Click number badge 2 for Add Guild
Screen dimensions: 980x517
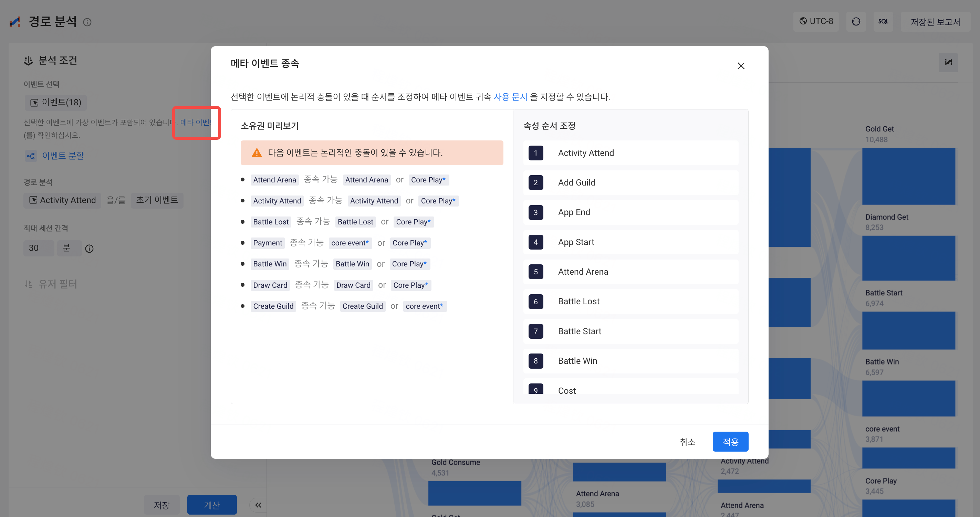pos(535,182)
